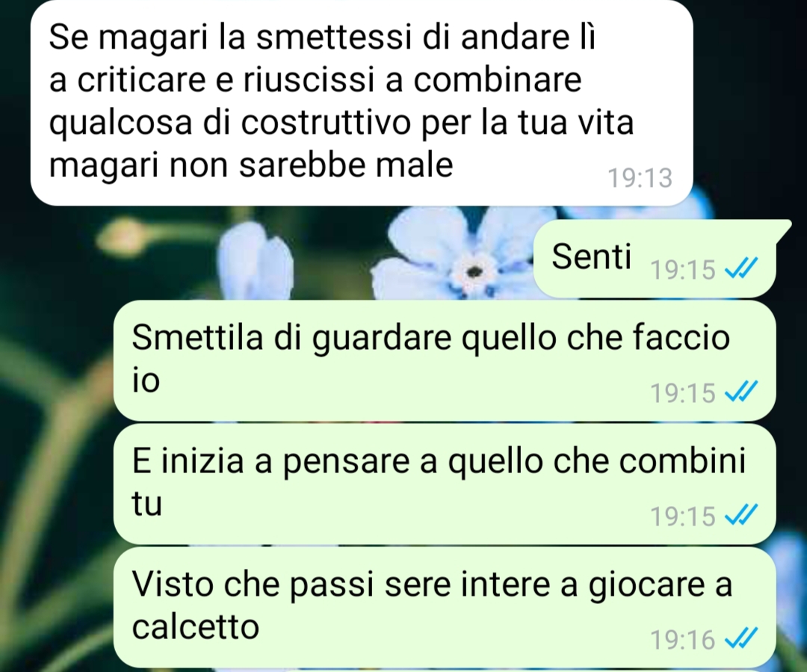Tap the received message about 'qualcosa di costruttivo'
This screenshot has height=672, width=807.
tap(362, 103)
